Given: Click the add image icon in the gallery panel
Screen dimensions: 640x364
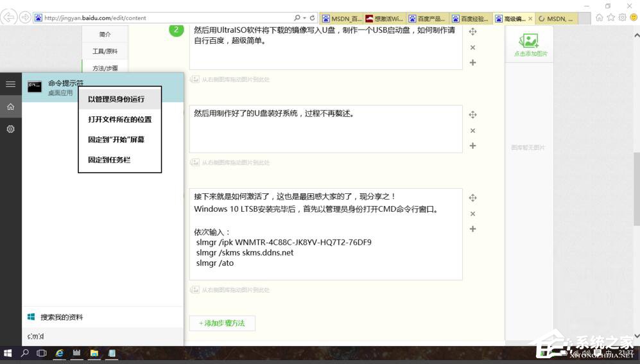Looking at the screenshot, I should click(x=528, y=42).
